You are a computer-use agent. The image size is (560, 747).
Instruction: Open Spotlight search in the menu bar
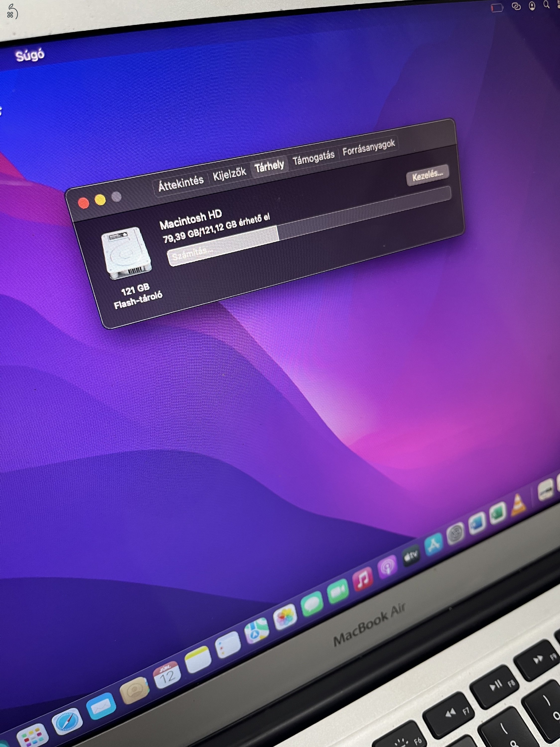pyautogui.click(x=547, y=4)
